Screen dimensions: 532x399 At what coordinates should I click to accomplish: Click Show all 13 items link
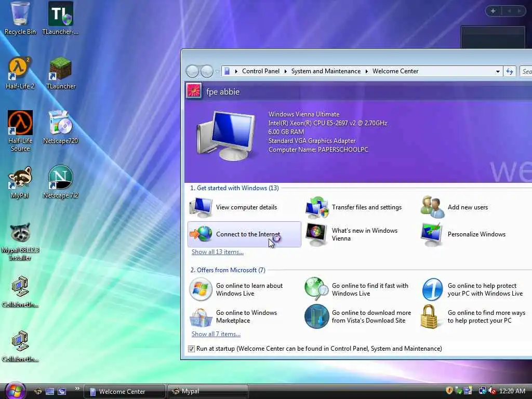pyautogui.click(x=218, y=252)
